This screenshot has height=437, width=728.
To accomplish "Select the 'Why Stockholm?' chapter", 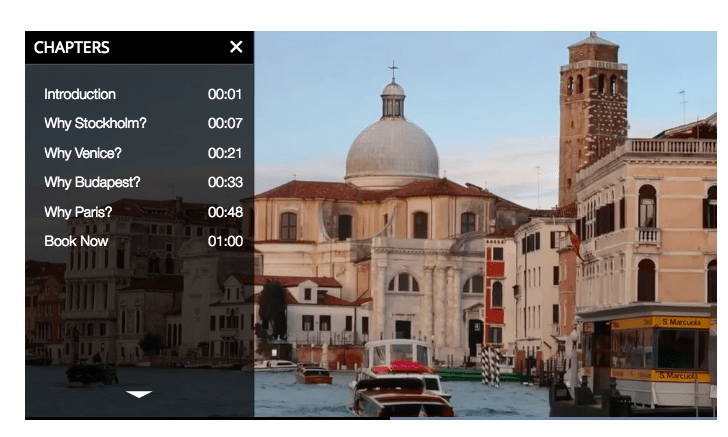I will pos(95,123).
